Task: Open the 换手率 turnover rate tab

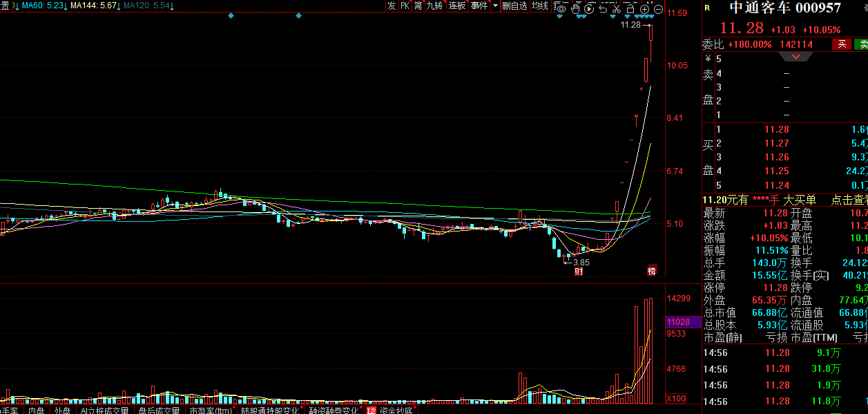Action: tap(9, 410)
